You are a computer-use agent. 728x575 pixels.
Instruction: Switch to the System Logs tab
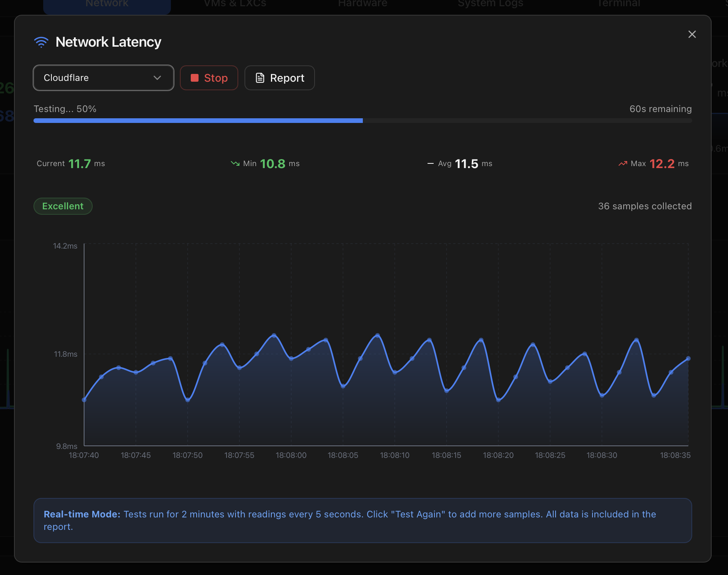pos(491,4)
